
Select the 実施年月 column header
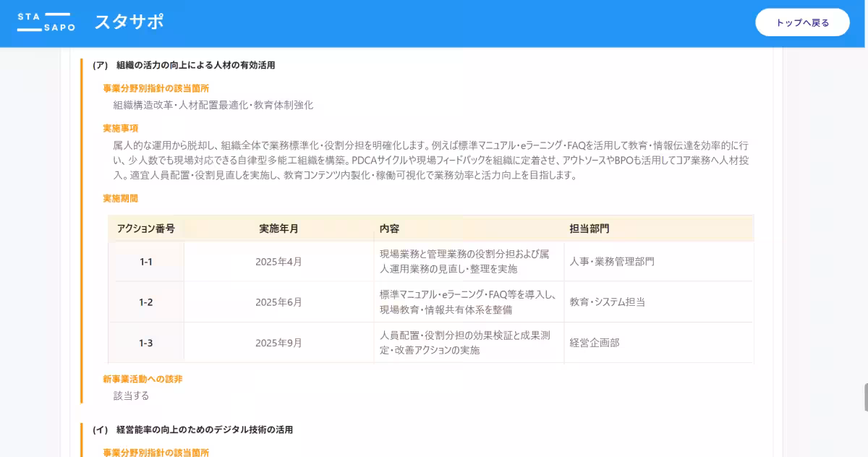[278, 228]
